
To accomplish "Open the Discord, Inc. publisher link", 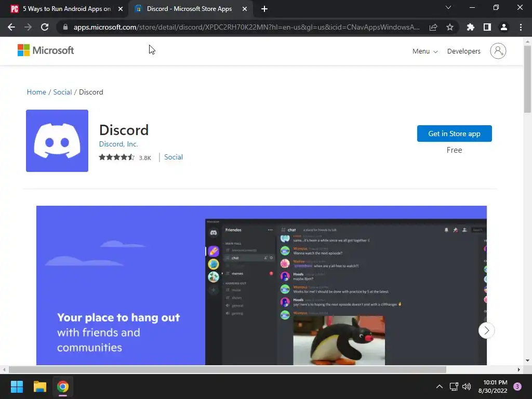I will (118, 144).
